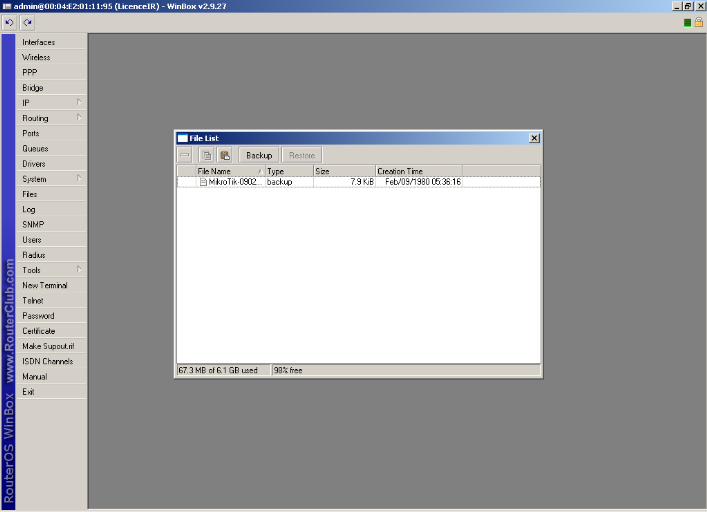The height and width of the screenshot is (512, 707).
Task: Open the Drivers menu item
Action: [51, 164]
